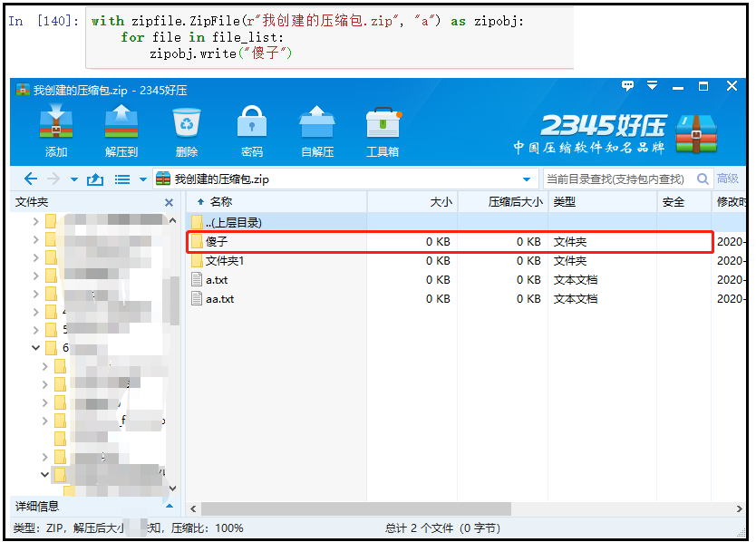This screenshot has height=542, width=756.
Task: Click the up-folder export icon
Action: pos(95,179)
